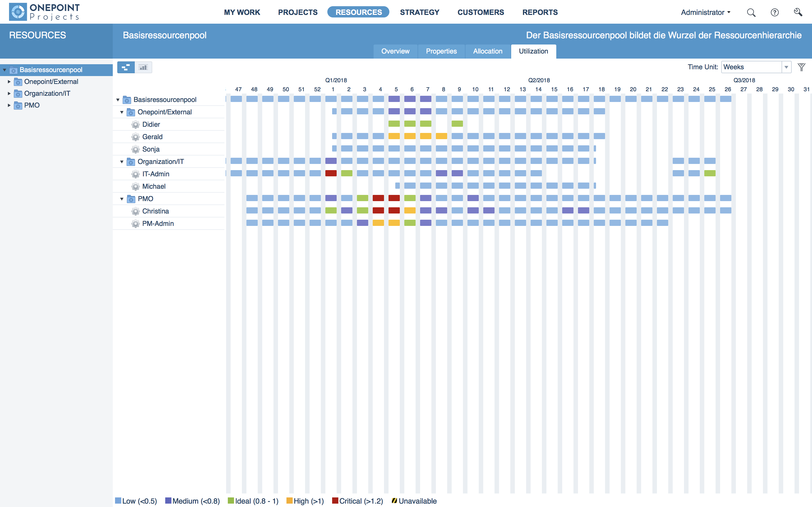The width and height of the screenshot is (812, 507).
Task: Click Critical legend red color swatch
Action: (335, 501)
